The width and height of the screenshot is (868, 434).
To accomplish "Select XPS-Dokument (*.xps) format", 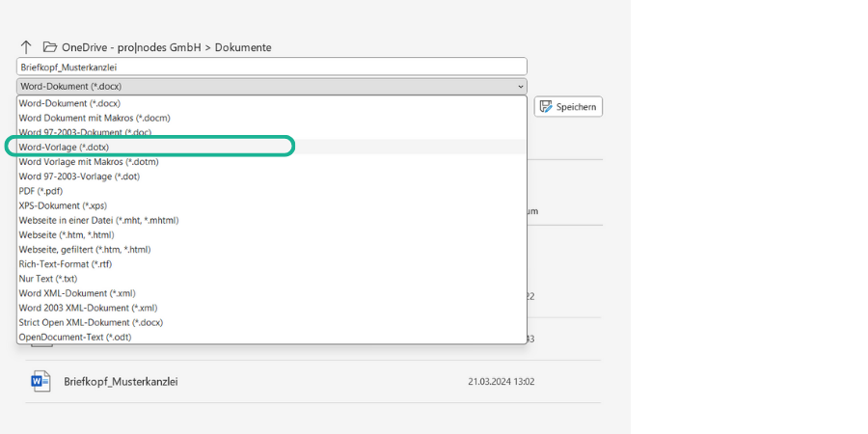I will [63, 205].
